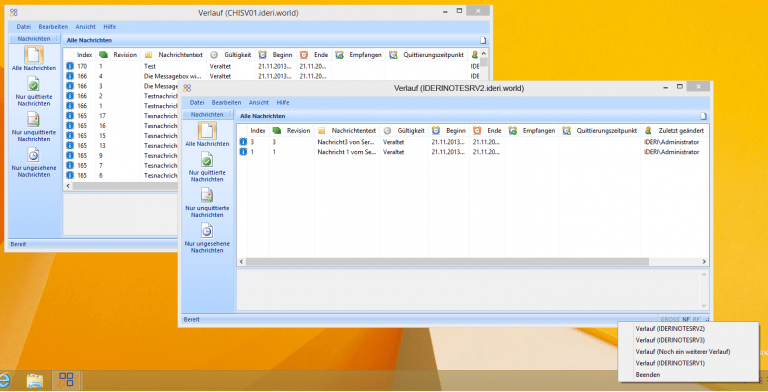This screenshot has height=392, width=768.
Task: Show Nur ungesehene Nachrichten in CHISV01 window
Action: (x=33, y=162)
